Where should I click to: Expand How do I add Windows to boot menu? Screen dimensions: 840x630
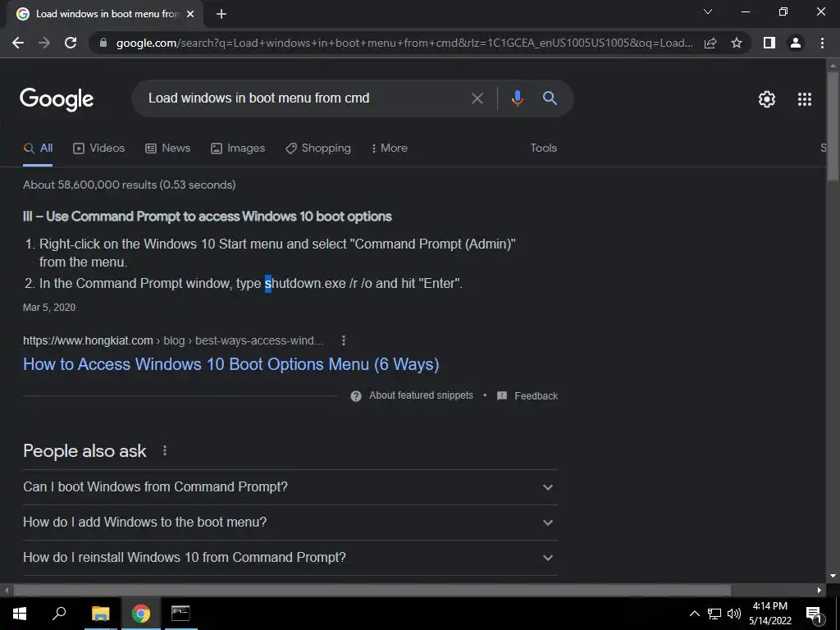pyautogui.click(x=290, y=523)
